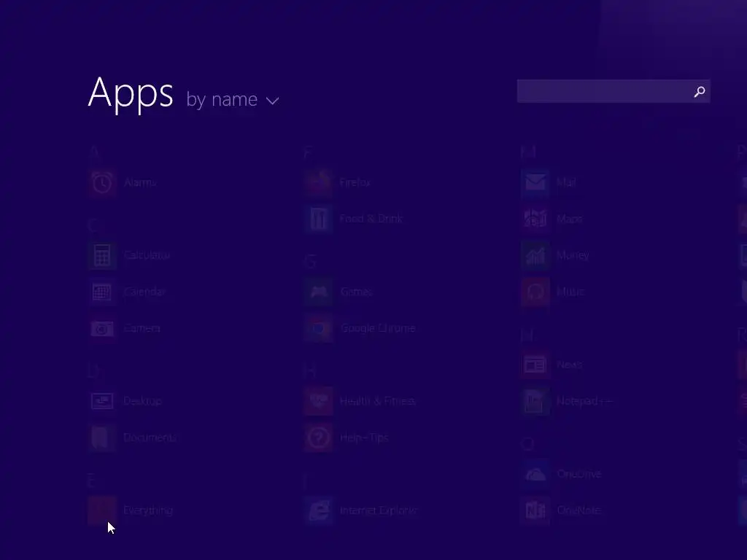Open the Help+Tips app icon
The image size is (747, 560).
(x=318, y=437)
